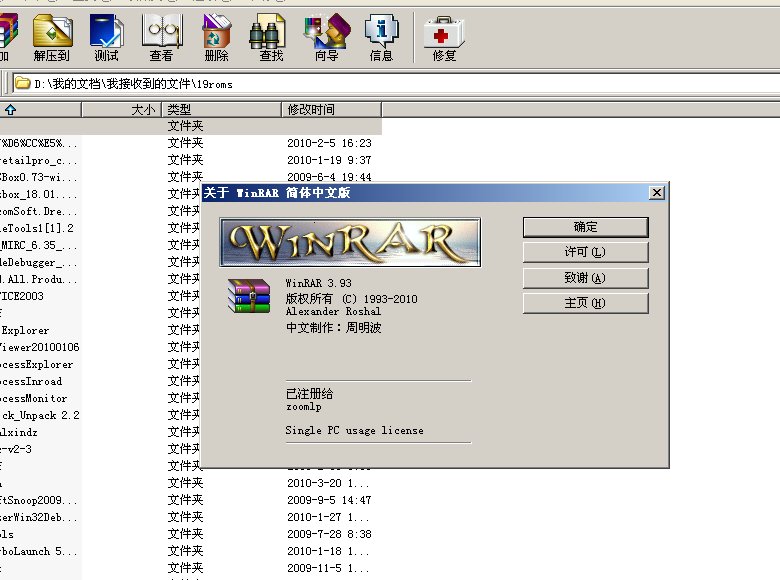
Task: Click the date 2009-7-28 8:38
Action: click(329, 534)
